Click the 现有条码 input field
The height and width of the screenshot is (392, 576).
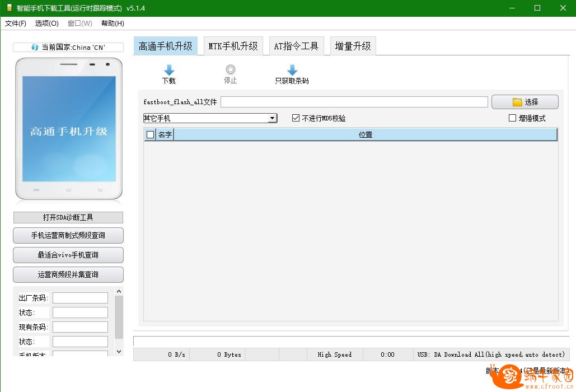pos(80,327)
